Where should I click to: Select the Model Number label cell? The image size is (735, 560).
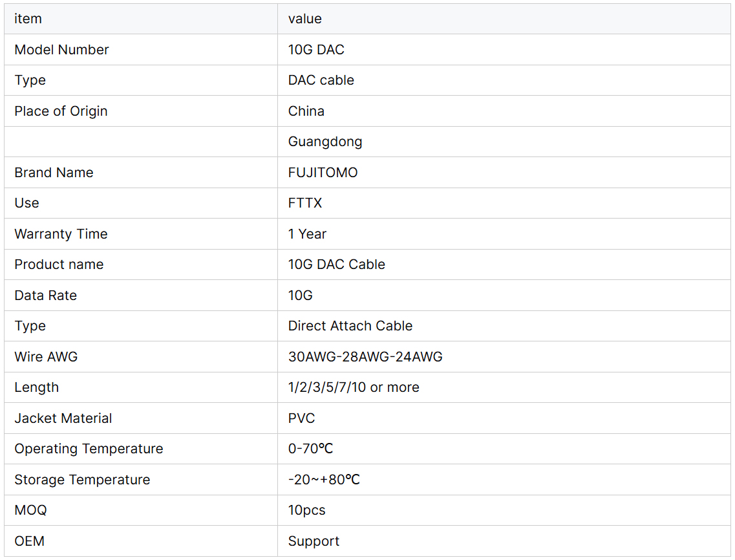point(62,50)
